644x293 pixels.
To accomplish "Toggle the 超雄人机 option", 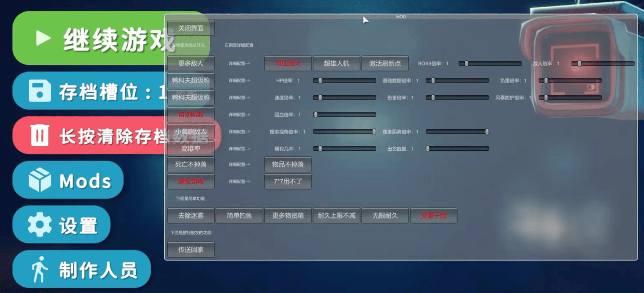I will pyautogui.click(x=336, y=63).
